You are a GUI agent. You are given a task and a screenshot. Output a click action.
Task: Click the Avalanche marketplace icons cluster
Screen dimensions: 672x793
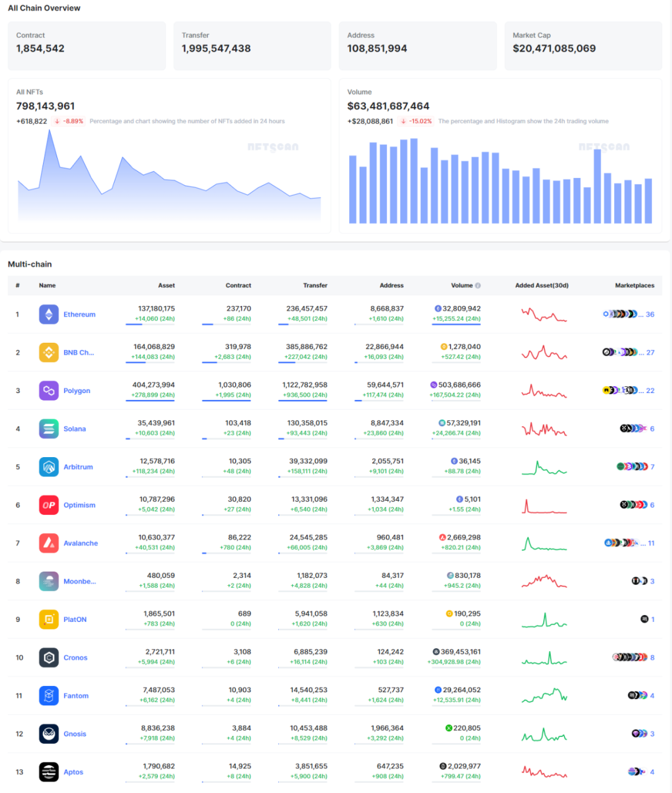[621, 543]
